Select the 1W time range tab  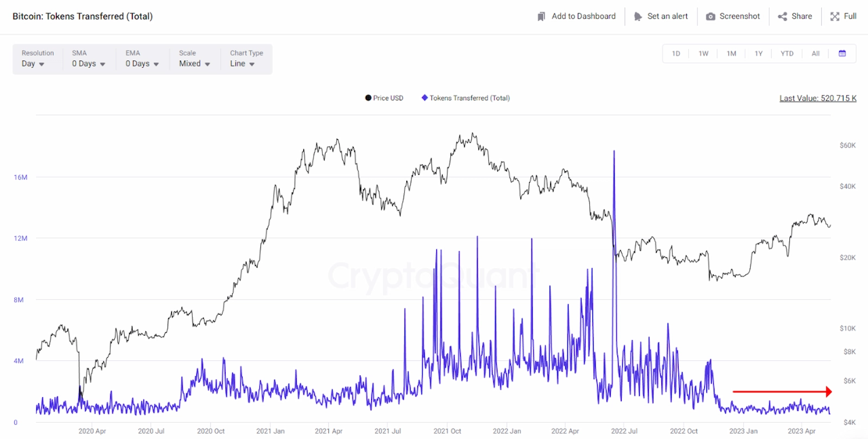point(703,53)
